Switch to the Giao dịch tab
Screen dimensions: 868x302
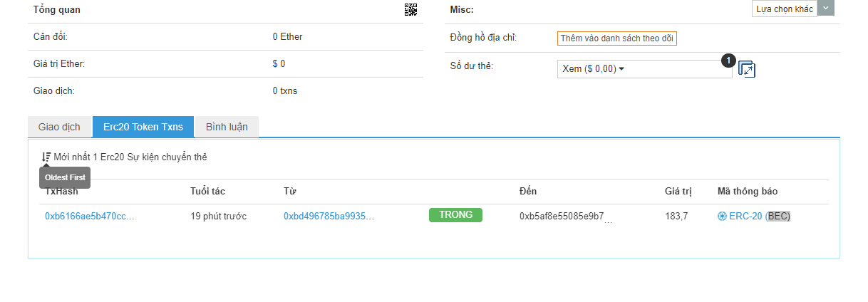point(59,127)
